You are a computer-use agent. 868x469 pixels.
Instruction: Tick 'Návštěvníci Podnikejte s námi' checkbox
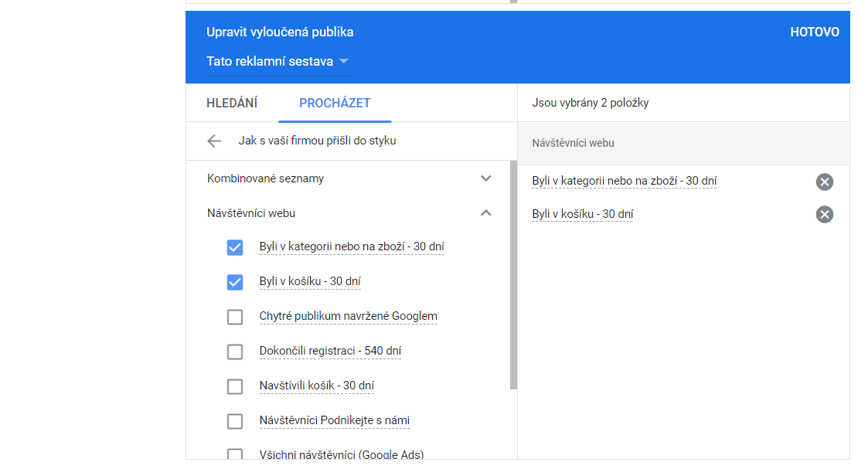[x=235, y=421]
